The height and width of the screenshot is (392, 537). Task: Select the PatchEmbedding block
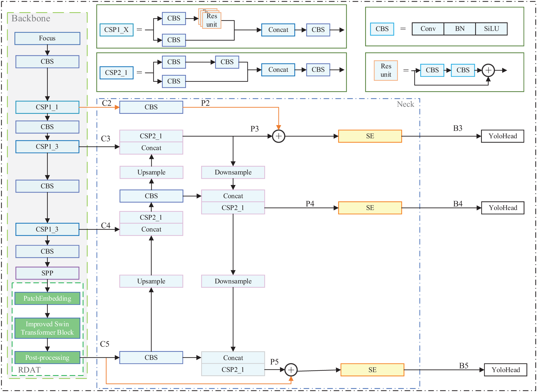[x=47, y=299]
